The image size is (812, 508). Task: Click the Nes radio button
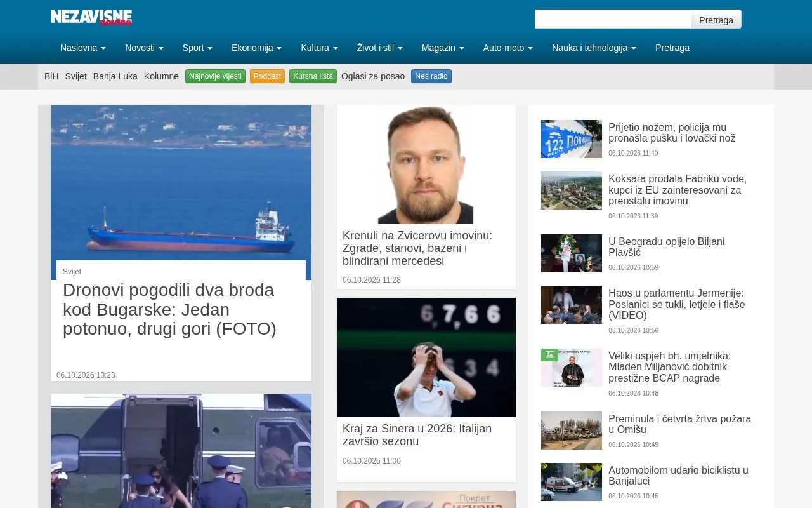[431, 76]
